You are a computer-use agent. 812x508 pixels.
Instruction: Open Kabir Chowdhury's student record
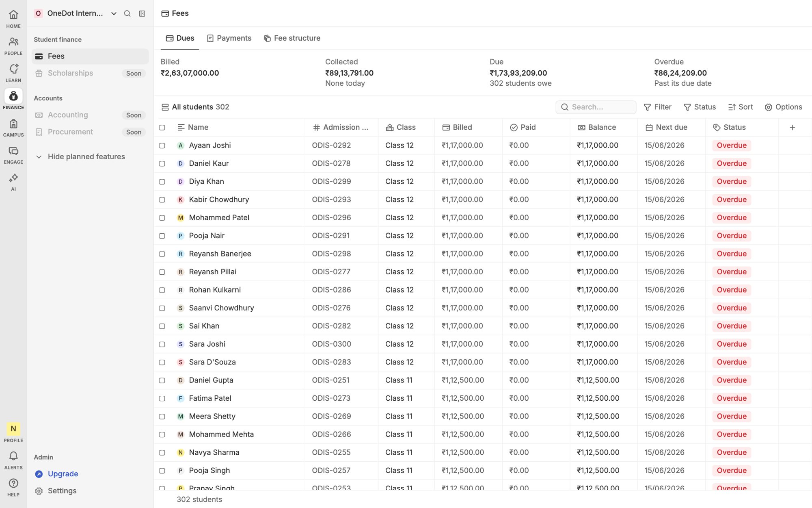219,200
